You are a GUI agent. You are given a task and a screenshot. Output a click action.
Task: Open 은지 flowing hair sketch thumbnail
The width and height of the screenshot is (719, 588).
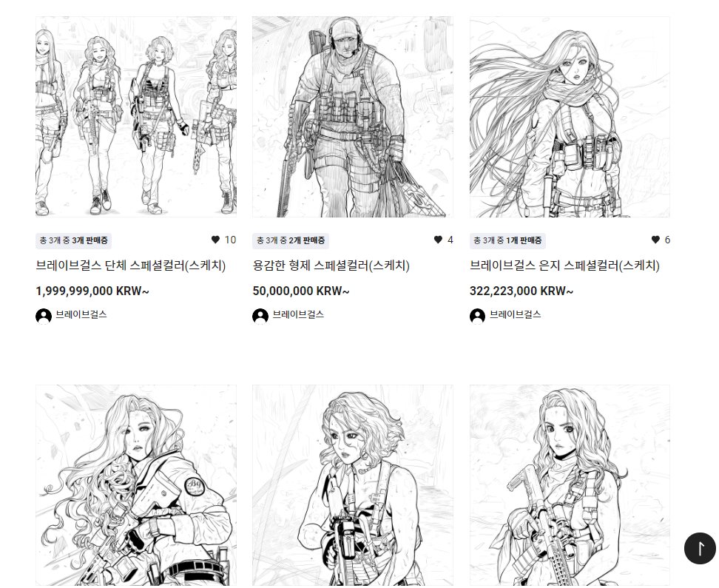(x=570, y=117)
